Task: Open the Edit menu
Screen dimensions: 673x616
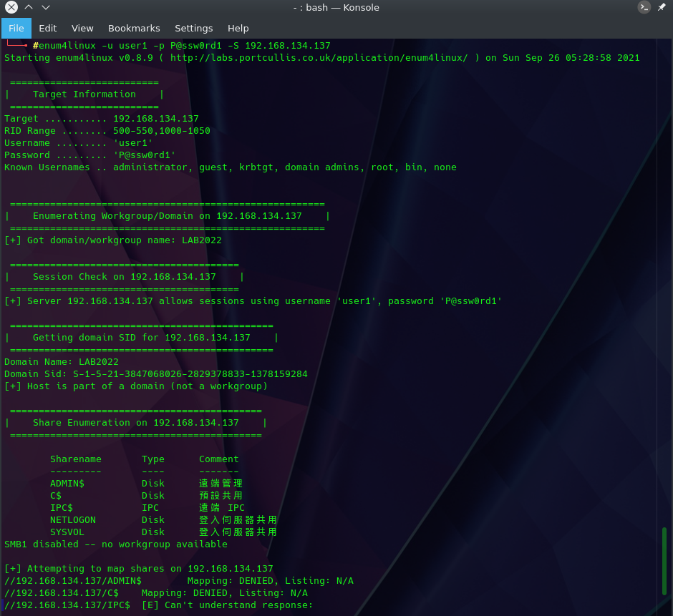Action: tap(48, 29)
